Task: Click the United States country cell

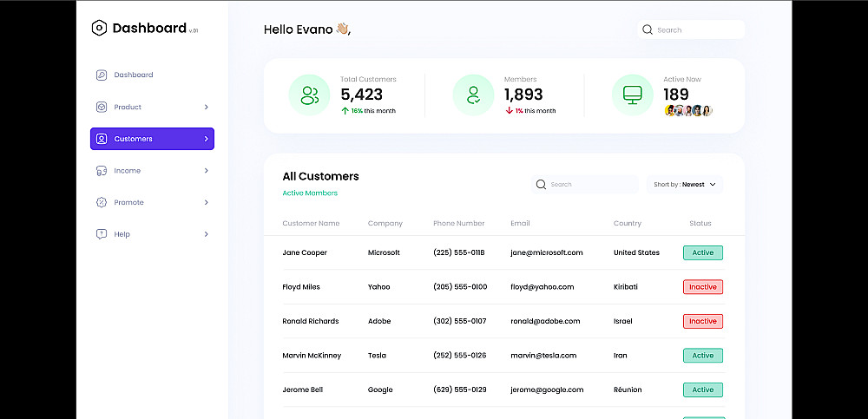Action: click(x=636, y=252)
